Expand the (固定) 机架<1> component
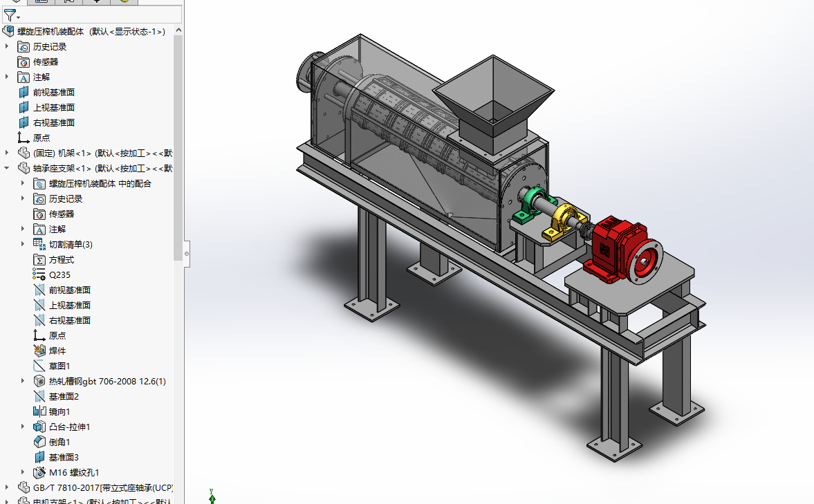The width and height of the screenshot is (814, 504). [x=7, y=153]
